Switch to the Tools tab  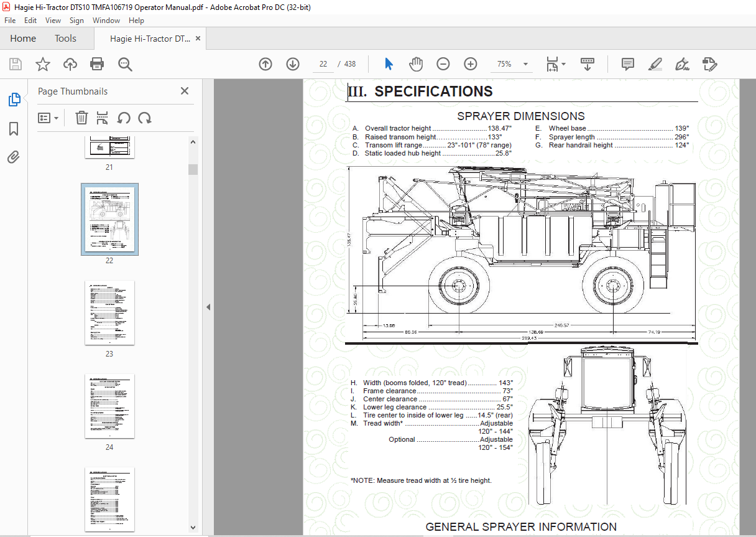point(65,39)
